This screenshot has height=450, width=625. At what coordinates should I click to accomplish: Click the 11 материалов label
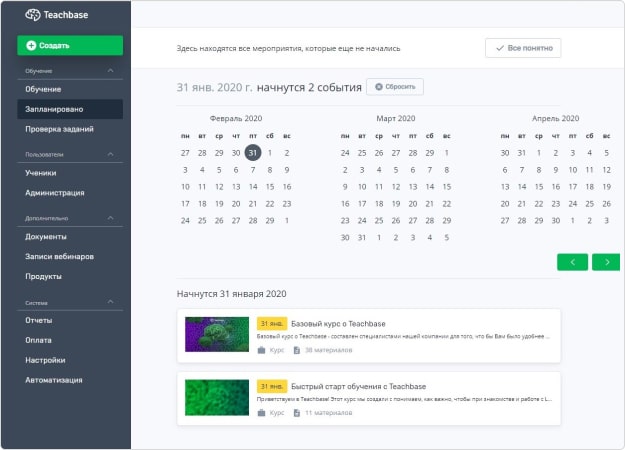(328, 413)
